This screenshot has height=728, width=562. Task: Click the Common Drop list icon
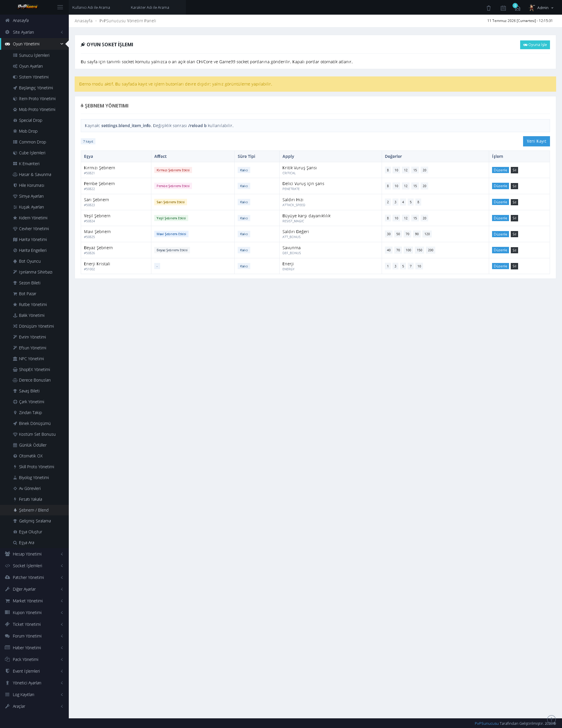point(15,142)
